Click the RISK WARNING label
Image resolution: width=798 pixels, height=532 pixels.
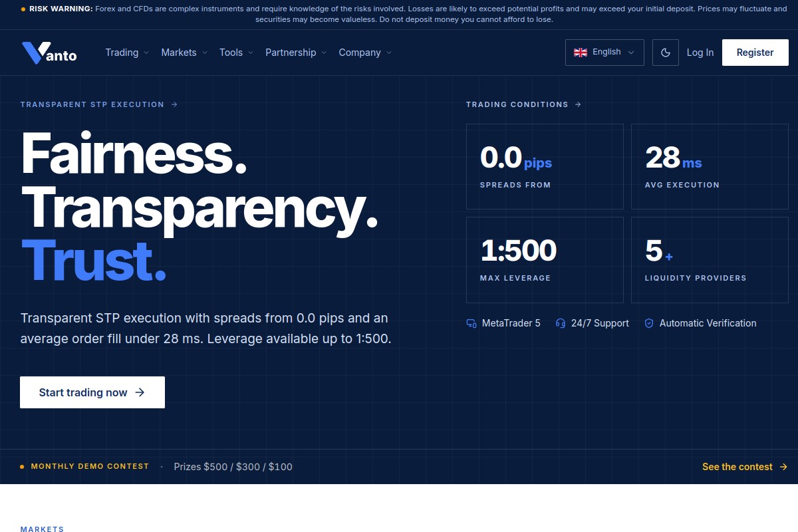tap(61, 9)
